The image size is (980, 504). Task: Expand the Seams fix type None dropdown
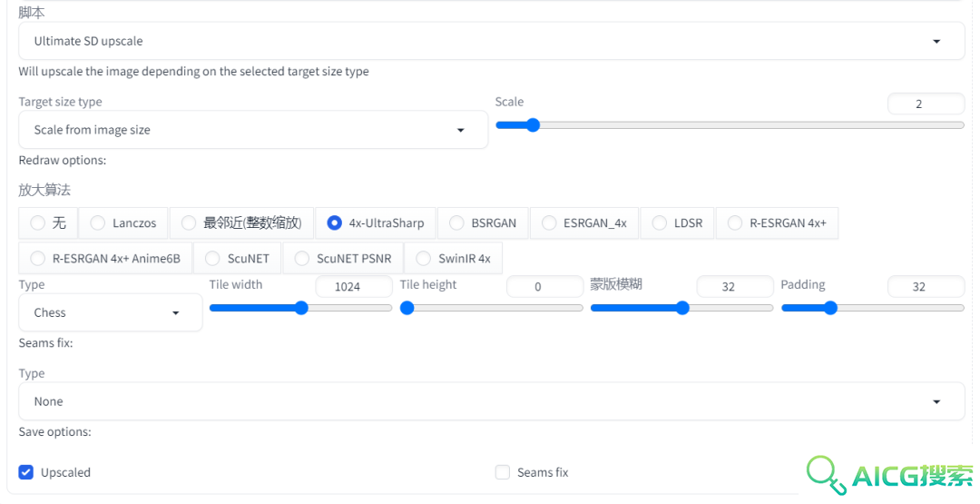click(491, 401)
